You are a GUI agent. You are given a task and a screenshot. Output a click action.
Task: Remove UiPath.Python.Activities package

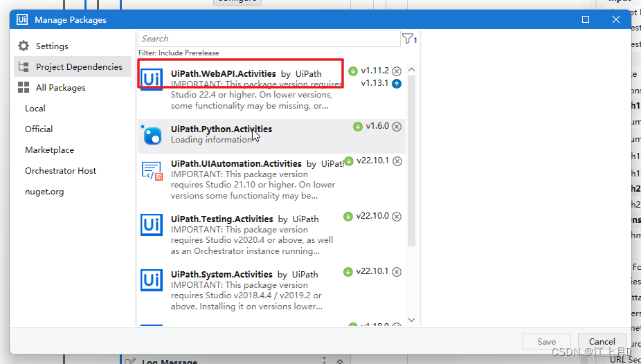tap(397, 127)
